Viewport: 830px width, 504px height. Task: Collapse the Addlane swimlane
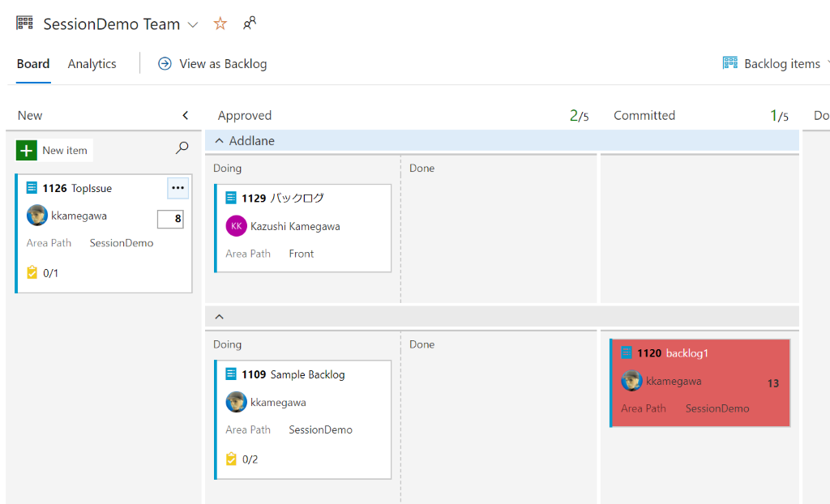[219, 141]
